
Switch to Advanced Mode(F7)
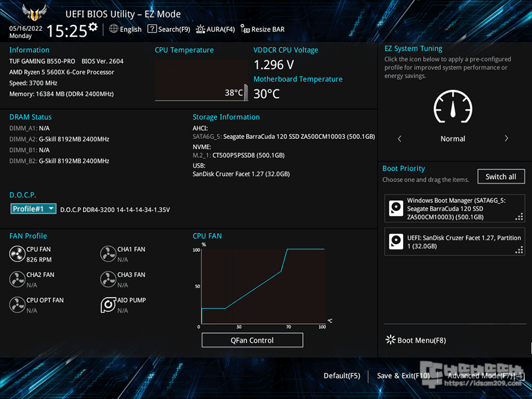click(485, 375)
